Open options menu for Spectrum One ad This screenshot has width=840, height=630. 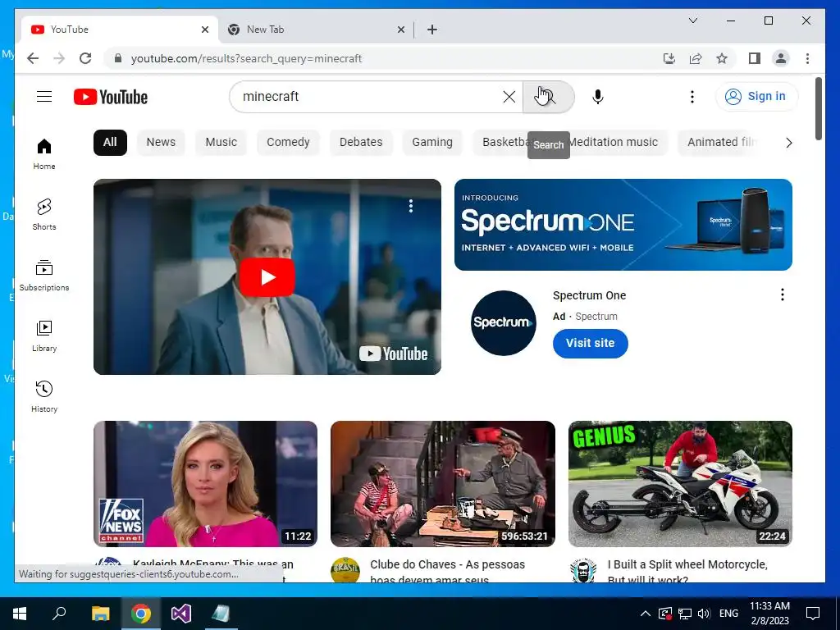point(782,294)
